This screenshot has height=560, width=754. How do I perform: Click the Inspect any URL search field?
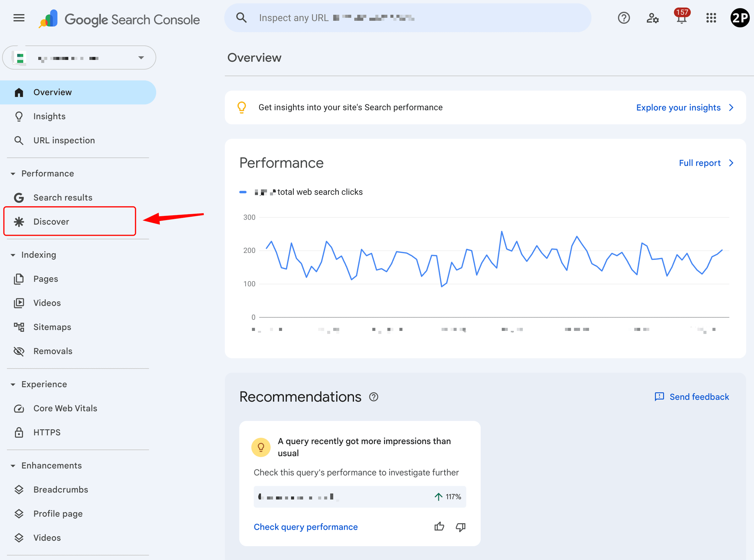point(407,18)
